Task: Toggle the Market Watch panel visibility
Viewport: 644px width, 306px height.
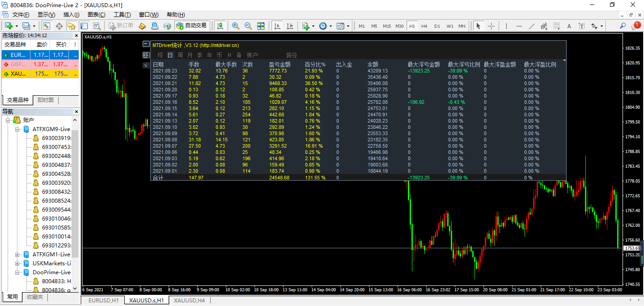Action: pos(46,25)
